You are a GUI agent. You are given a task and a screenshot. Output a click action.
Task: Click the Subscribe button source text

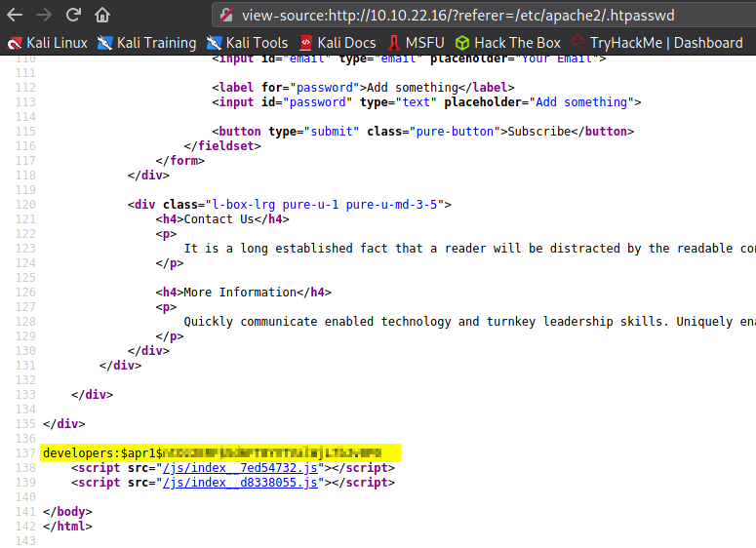point(535,132)
